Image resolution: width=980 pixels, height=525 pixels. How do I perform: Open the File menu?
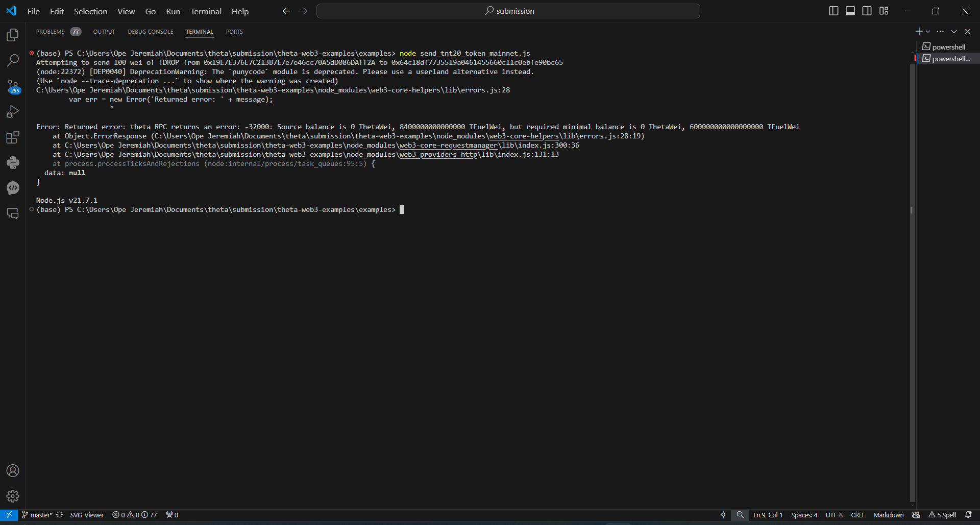tap(34, 11)
